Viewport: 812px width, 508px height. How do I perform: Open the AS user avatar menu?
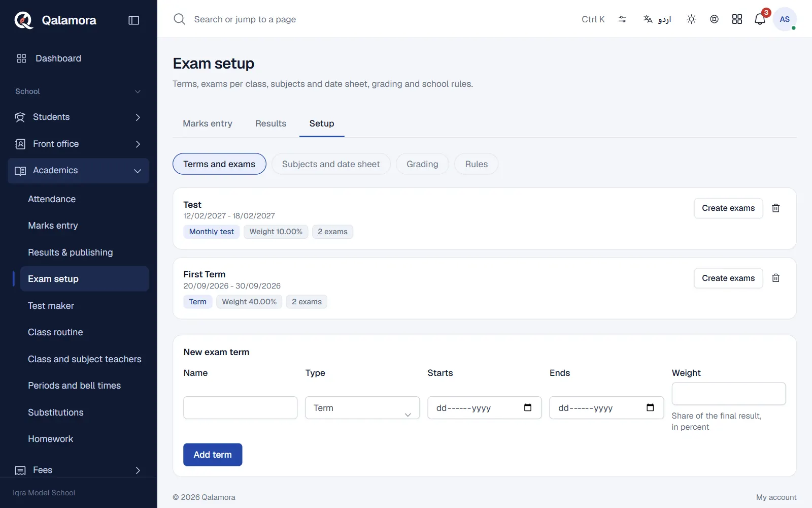785,19
